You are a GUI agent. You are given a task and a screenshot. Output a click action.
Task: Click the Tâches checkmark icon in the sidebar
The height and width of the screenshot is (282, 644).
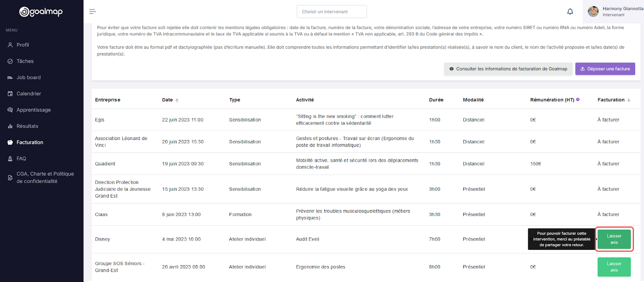[x=10, y=61]
